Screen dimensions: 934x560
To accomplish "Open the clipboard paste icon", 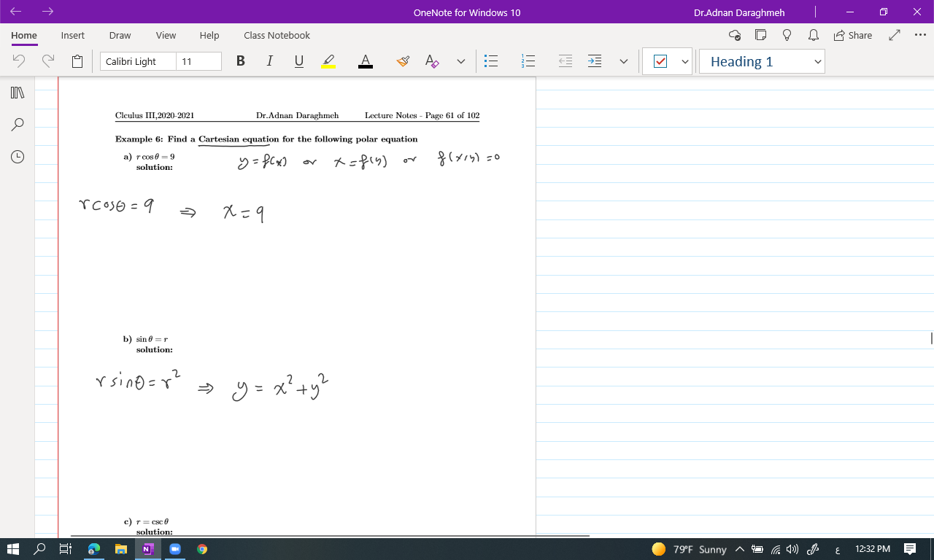I will click(77, 61).
